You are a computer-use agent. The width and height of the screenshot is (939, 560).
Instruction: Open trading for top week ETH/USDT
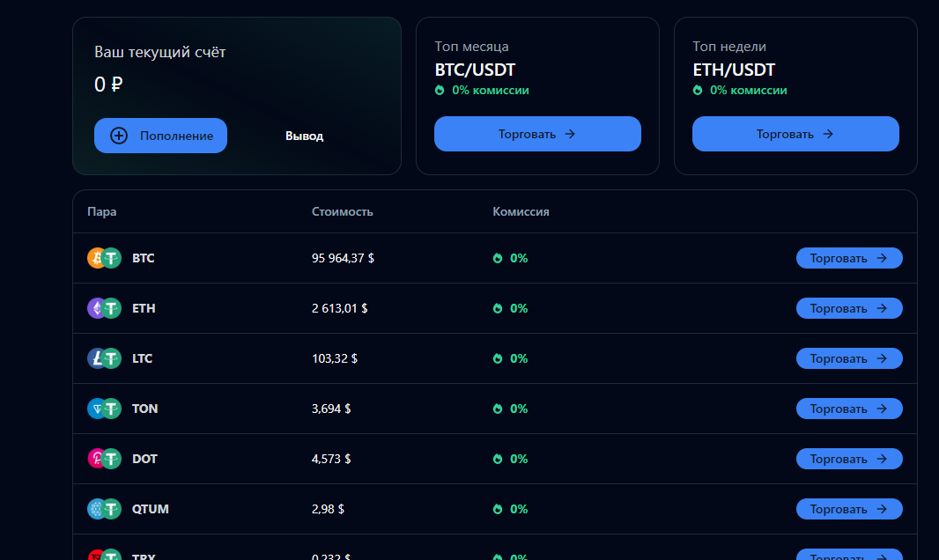click(795, 134)
